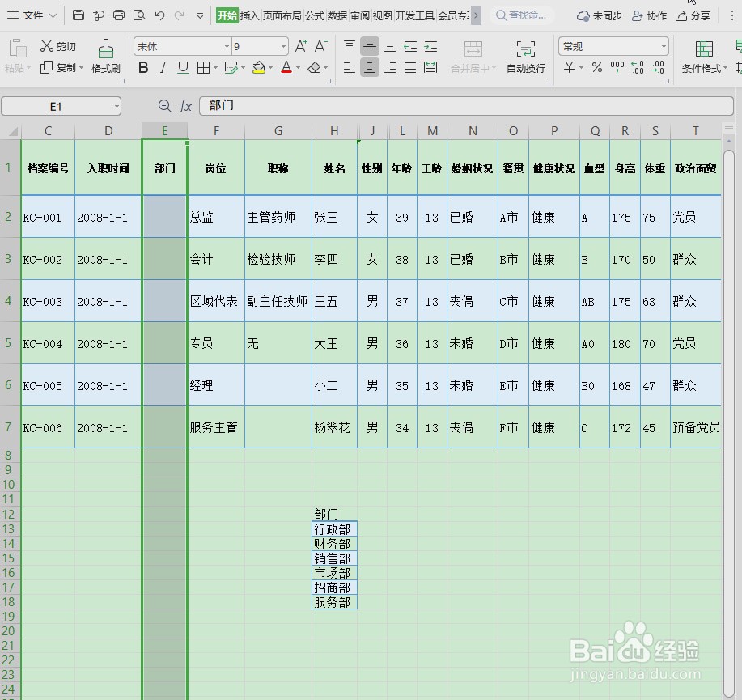Viewport: 742px width, 700px height.
Task: Switch to the 页面布局 tab
Action: coord(282,15)
